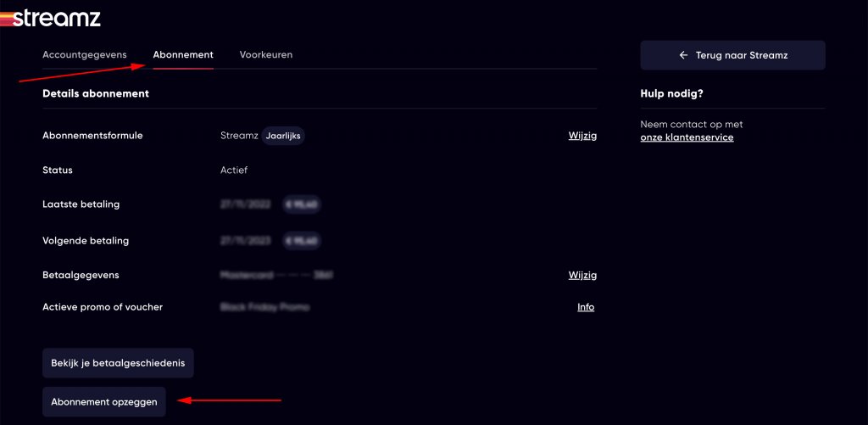Image resolution: width=868 pixels, height=425 pixels.
Task: Click the Bekijk je betaalgeschiedenis button
Action: tap(118, 363)
